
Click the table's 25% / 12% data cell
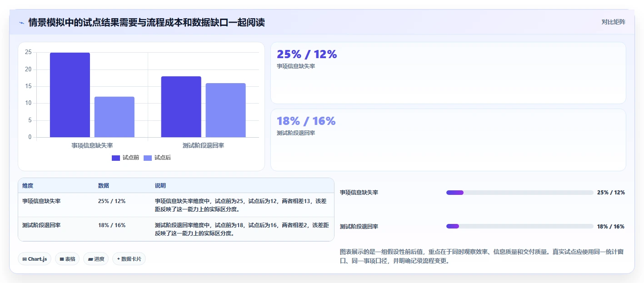tap(112, 201)
